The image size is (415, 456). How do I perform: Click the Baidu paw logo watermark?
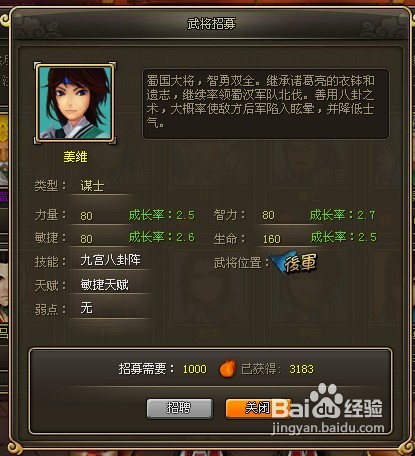click(326, 399)
